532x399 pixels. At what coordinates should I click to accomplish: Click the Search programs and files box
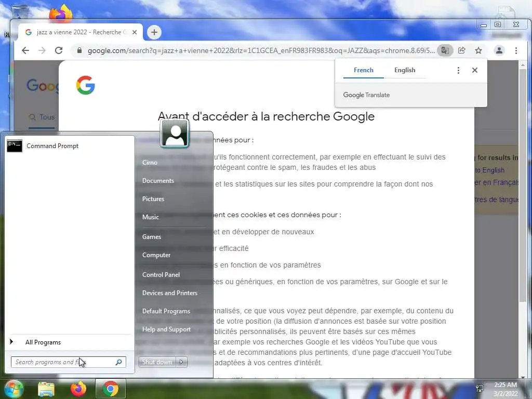click(68, 362)
